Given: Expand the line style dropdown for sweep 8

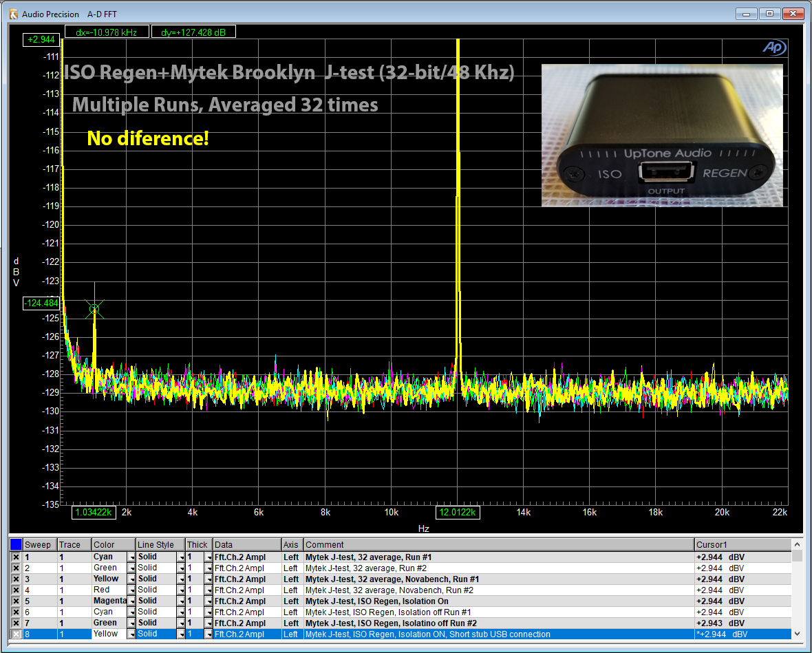Looking at the screenshot, I should pyautogui.click(x=181, y=634).
